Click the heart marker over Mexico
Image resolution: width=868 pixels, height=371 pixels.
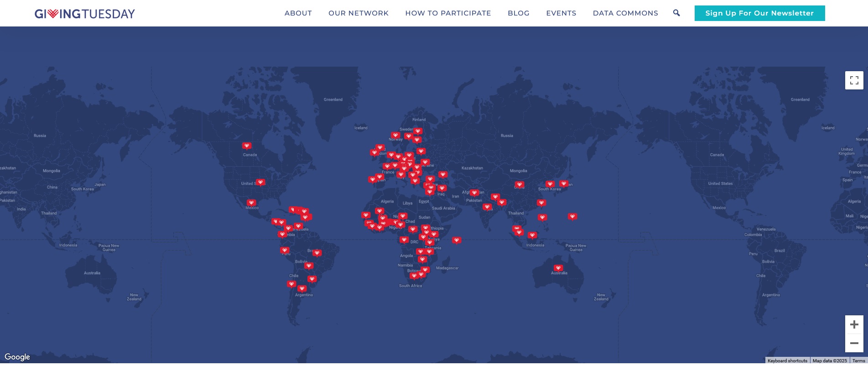[251, 203]
